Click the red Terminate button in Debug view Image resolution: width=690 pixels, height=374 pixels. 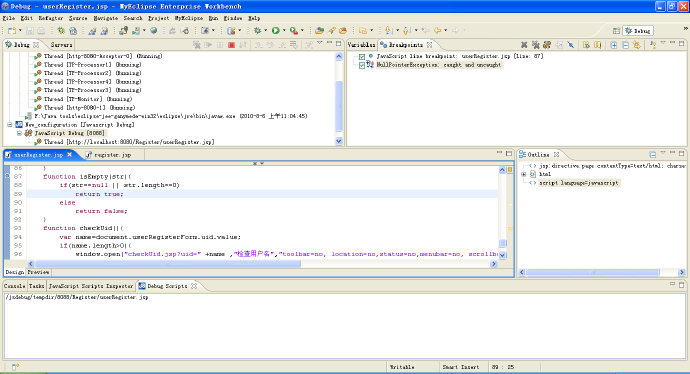(231, 45)
